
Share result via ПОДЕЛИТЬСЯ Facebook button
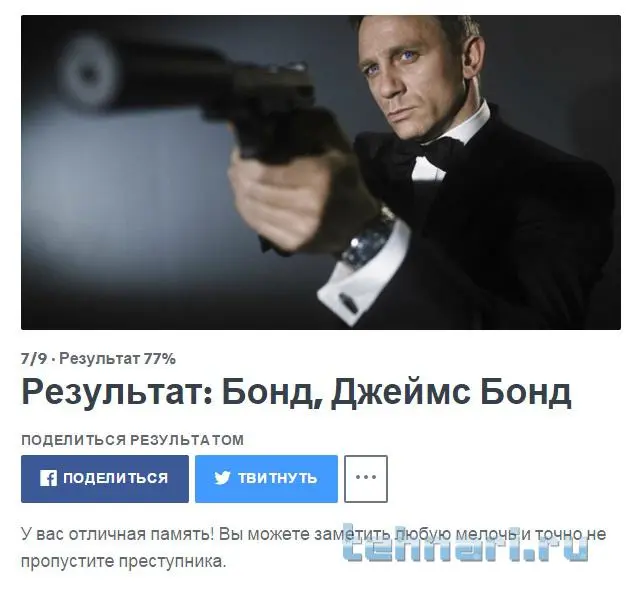tap(105, 479)
